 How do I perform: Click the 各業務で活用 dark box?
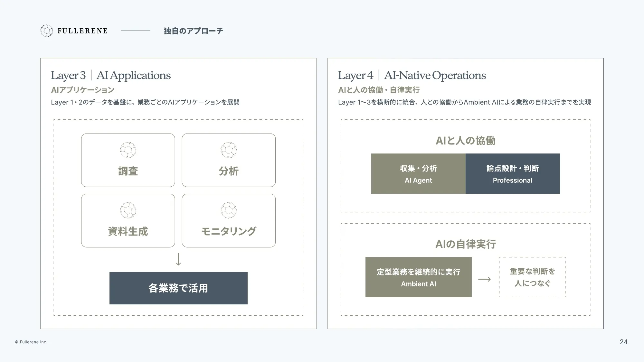click(x=178, y=288)
